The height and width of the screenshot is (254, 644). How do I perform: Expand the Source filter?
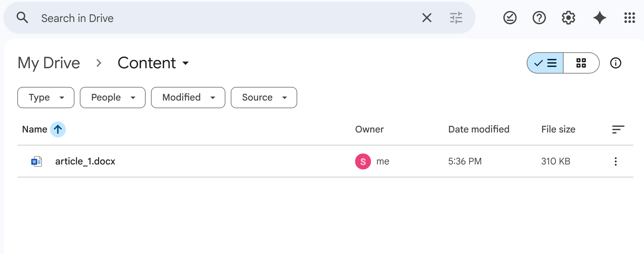coord(264,98)
